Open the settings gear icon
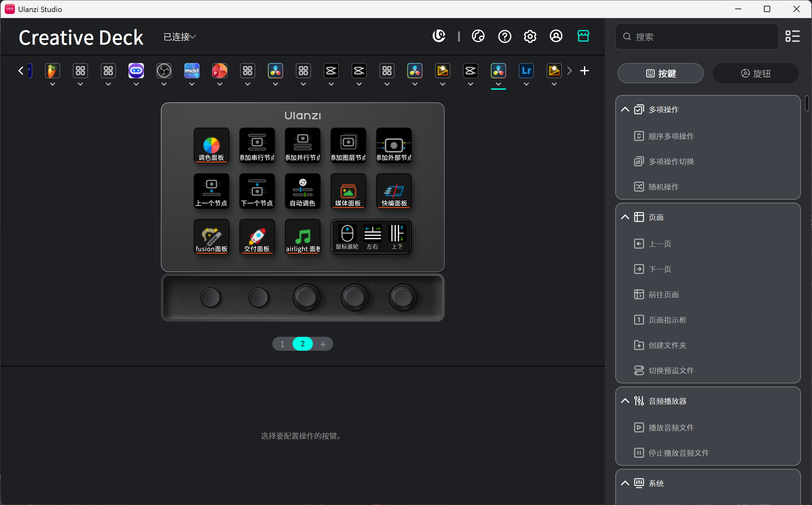This screenshot has height=505, width=812. tap(530, 36)
